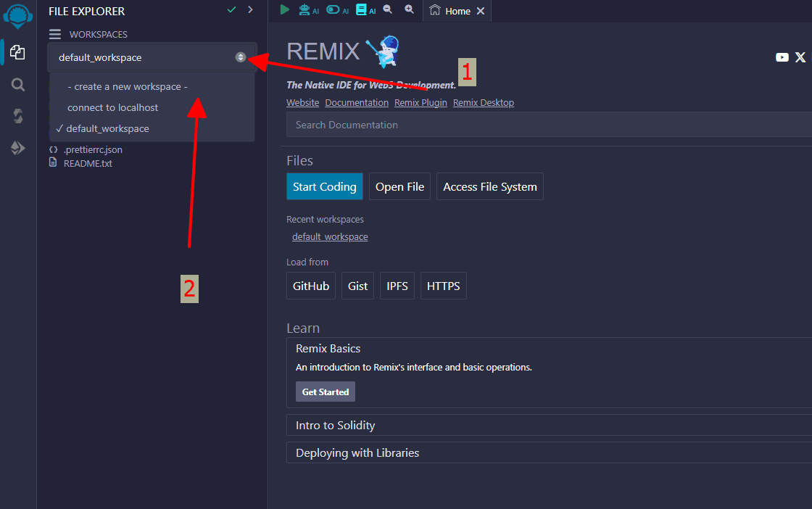Viewport: 812px width, 509px height.
Task: Expand Intro to Solidity tutorial
Action: [x=549, y=425]
